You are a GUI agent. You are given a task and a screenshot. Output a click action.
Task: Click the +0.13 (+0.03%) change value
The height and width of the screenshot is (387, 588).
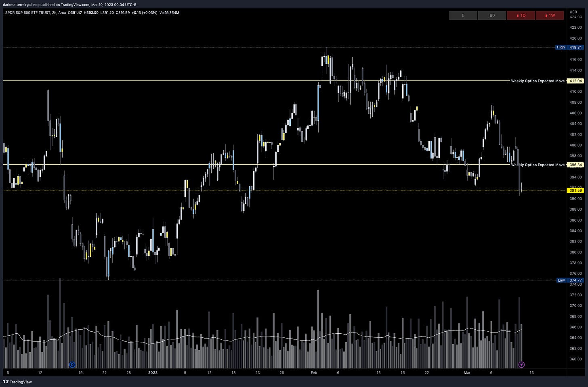coord(145,13)
